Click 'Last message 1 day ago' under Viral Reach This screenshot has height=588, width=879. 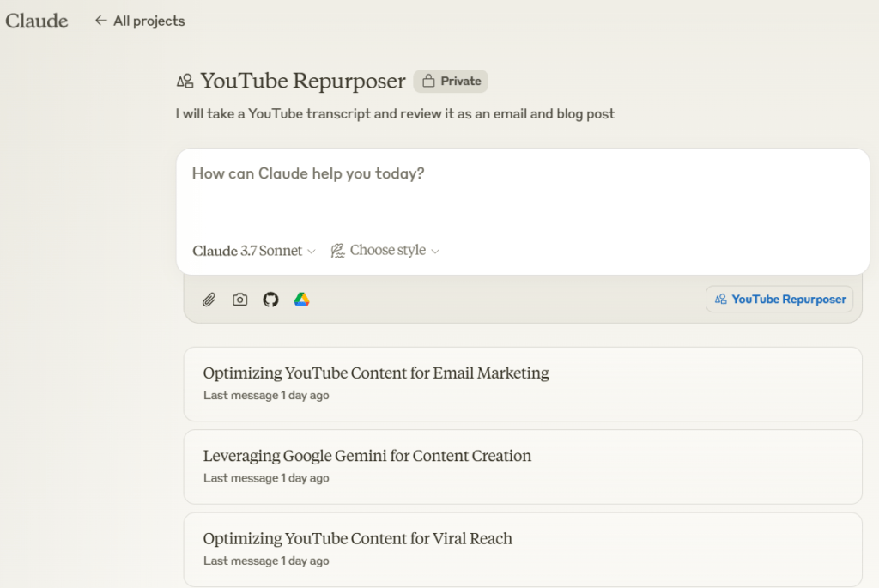[x=266, y=561]
